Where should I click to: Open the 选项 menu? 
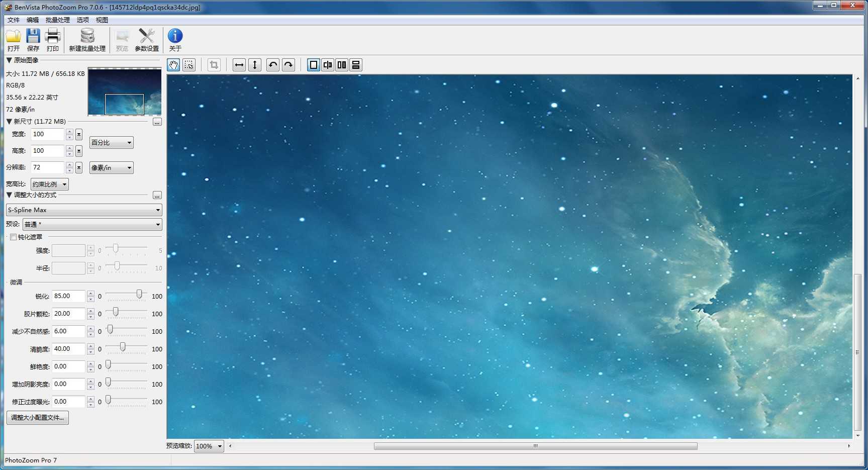click(x=83, y=20)
